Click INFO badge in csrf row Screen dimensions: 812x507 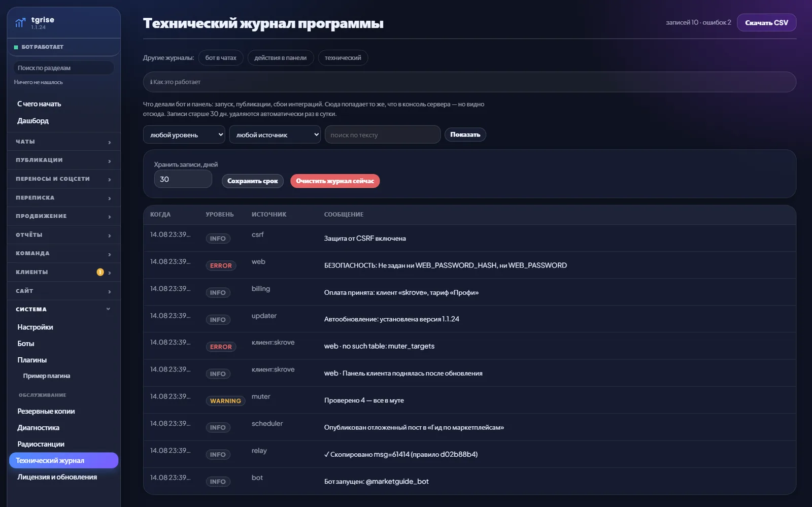point(218,239)
